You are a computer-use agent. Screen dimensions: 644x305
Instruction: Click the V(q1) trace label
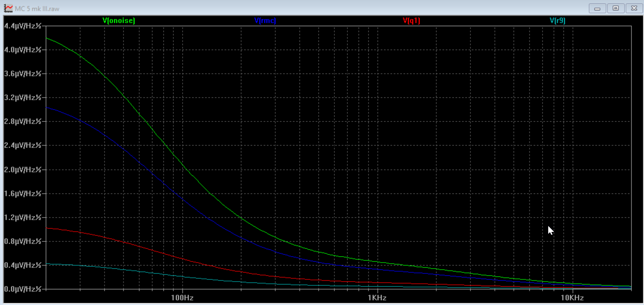[x=411, y=21]
